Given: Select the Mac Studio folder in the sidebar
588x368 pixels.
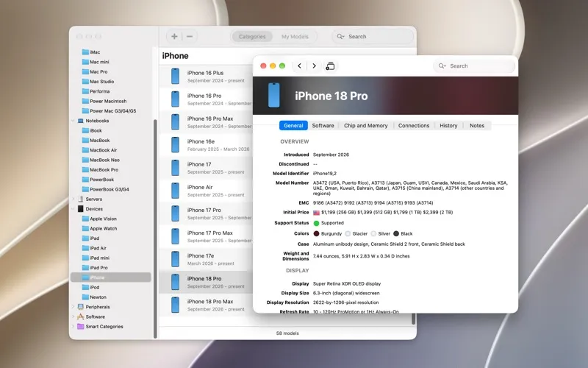Looking at the screenshot, I should 98,82.
